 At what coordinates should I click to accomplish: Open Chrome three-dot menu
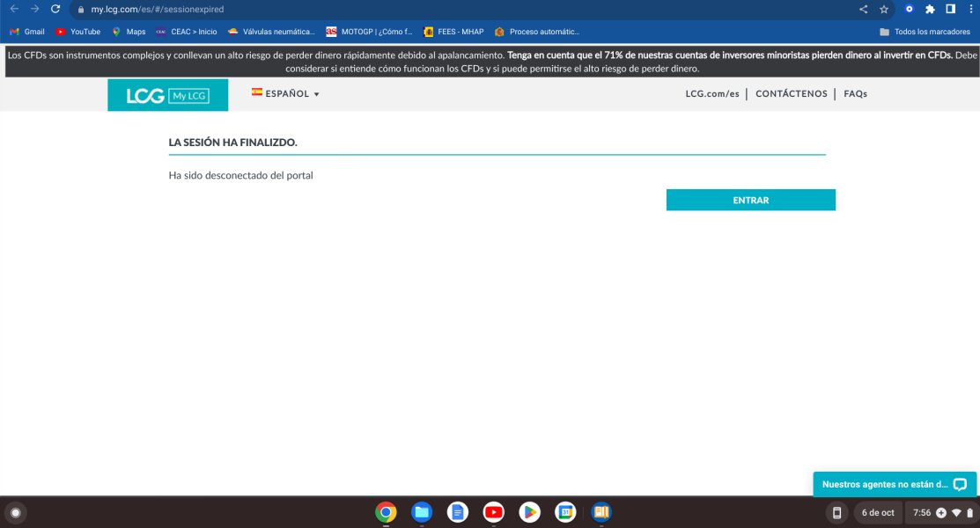coord(970,9)
